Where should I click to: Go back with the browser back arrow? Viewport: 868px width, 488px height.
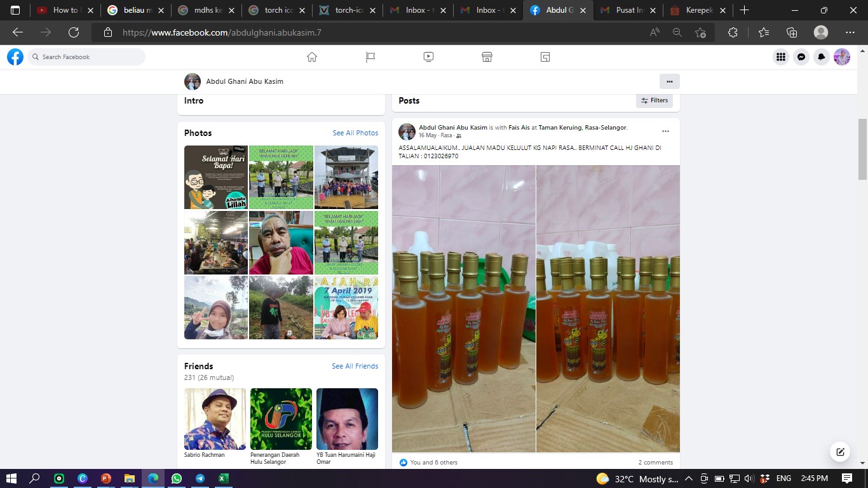pyautogui.click(x=18, y=32)
